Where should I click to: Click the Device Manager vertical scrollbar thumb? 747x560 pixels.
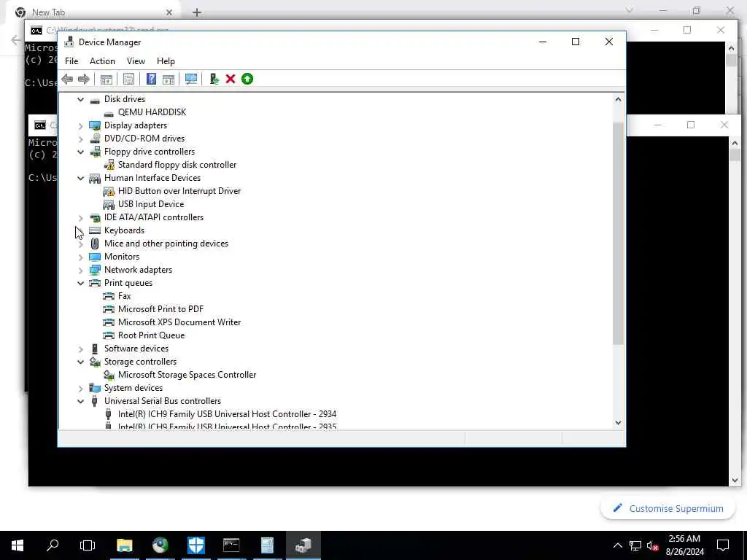tap(618, 233)
